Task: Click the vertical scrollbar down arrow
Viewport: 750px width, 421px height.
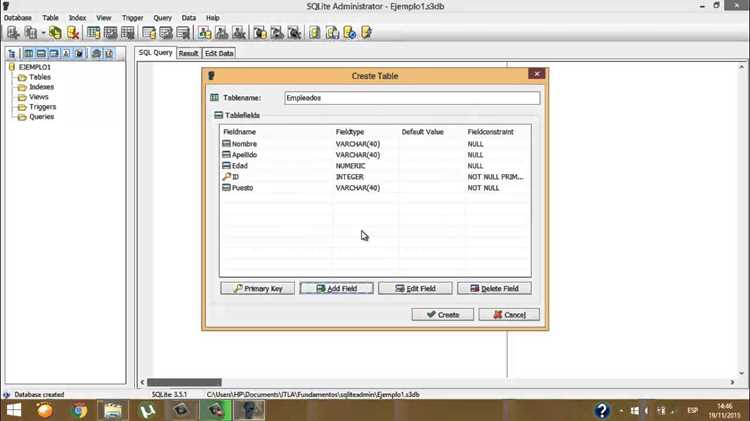Action: pos(741,373)
